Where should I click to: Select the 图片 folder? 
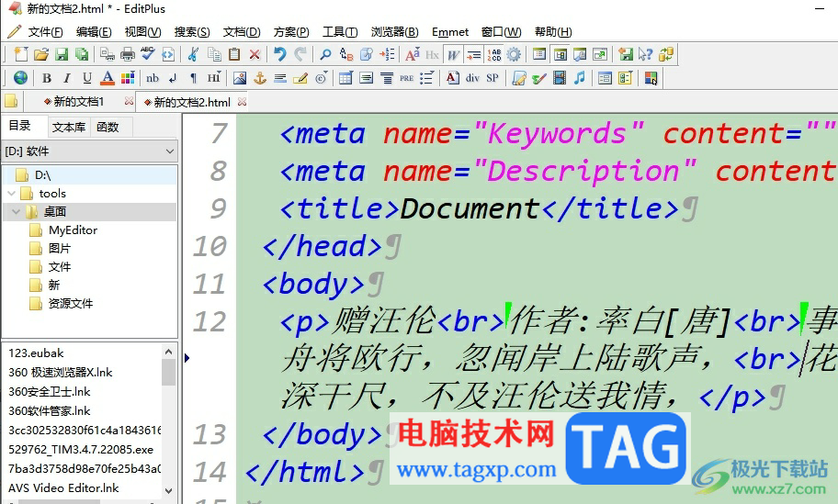(60, 248)
